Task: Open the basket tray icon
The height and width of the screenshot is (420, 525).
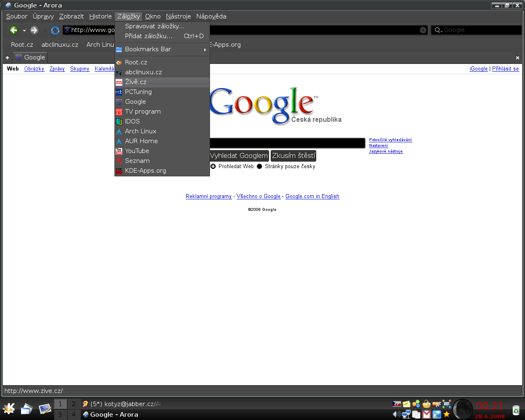Action: click(427, 404)
